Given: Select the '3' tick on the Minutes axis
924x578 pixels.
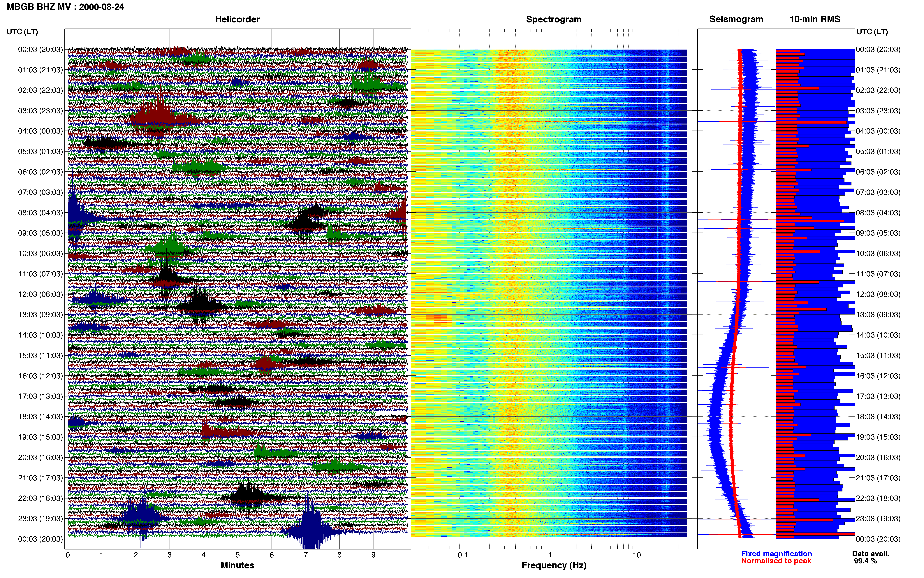Looking at the screenshot, I should [170, 555].
